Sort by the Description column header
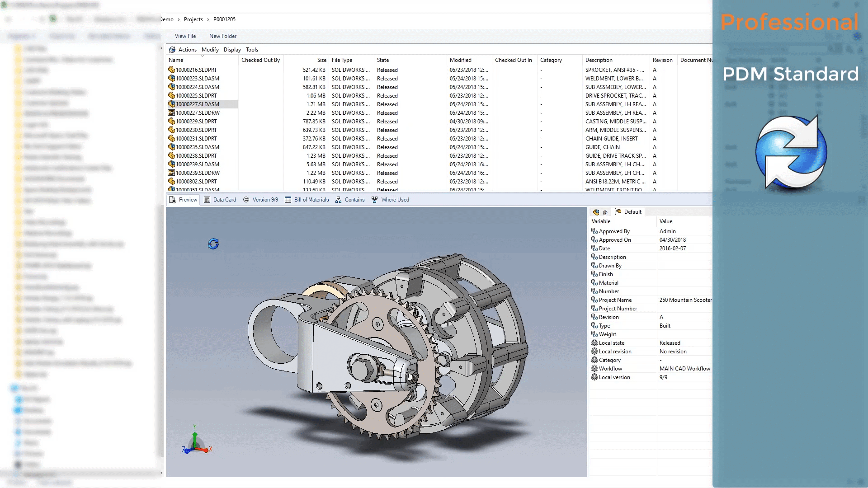868x488 pixels. [x=616, y=60]
